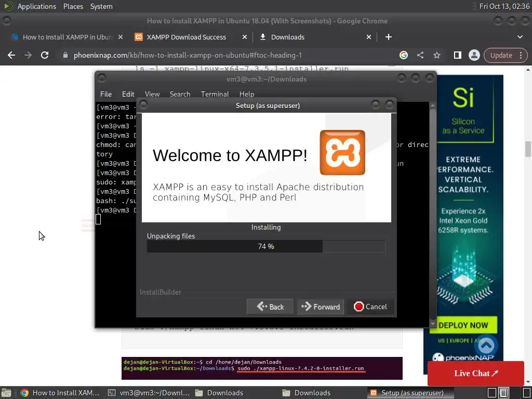Open Chrome side panel icon
Viewport: 532px width, 399px height.
457,55
